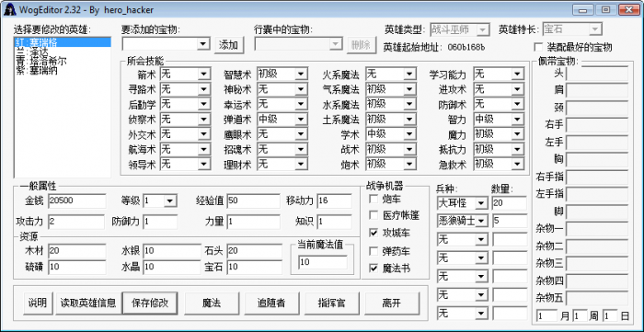Viewport: 644px width, 332px height.
Task: Click the 当前魔法值 mana field
Action: (323, 262)
